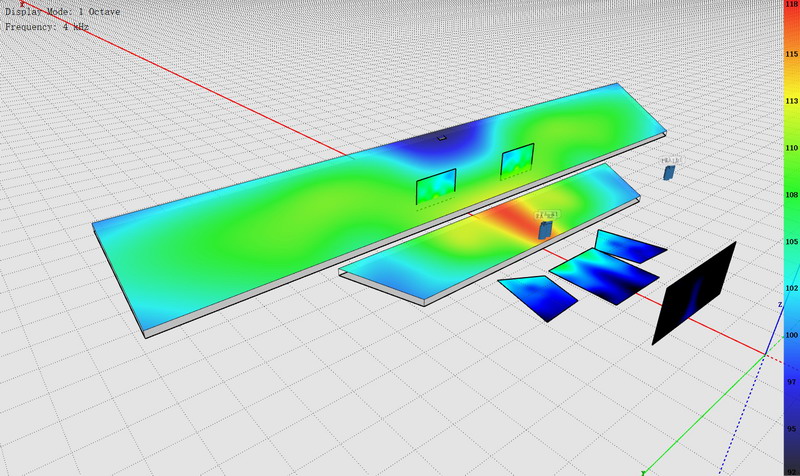The width and height of the screenshot is (800, 476).
Task: Select the left framed panel on upper surface
Action: tap(436, 187)
